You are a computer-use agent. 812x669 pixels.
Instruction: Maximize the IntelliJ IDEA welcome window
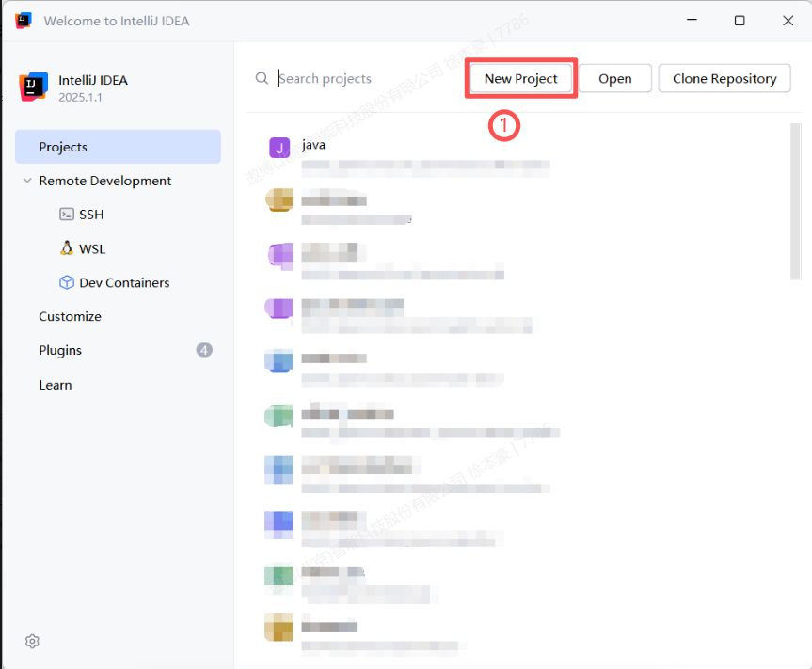pyautogui.click(x=740, y=21)
